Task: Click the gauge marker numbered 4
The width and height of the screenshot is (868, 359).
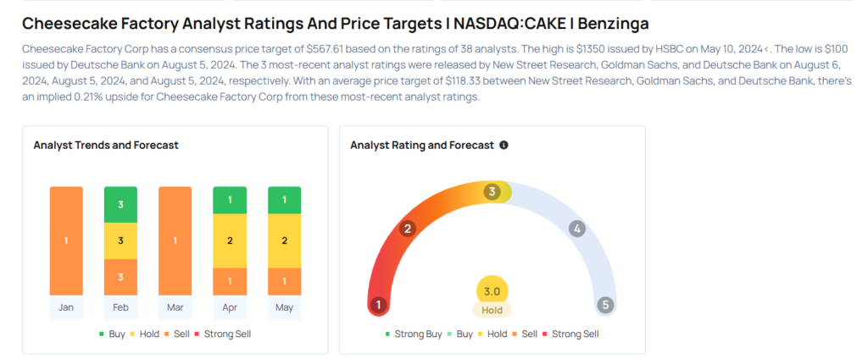Action: (576, 229)
